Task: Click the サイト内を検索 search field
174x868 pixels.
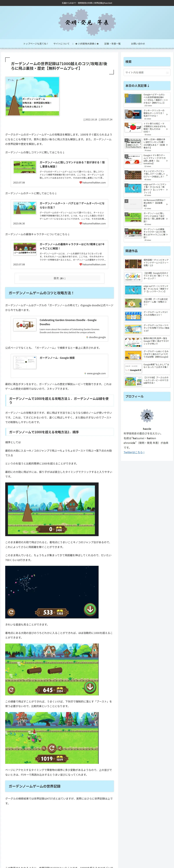Action: (147, 72)
